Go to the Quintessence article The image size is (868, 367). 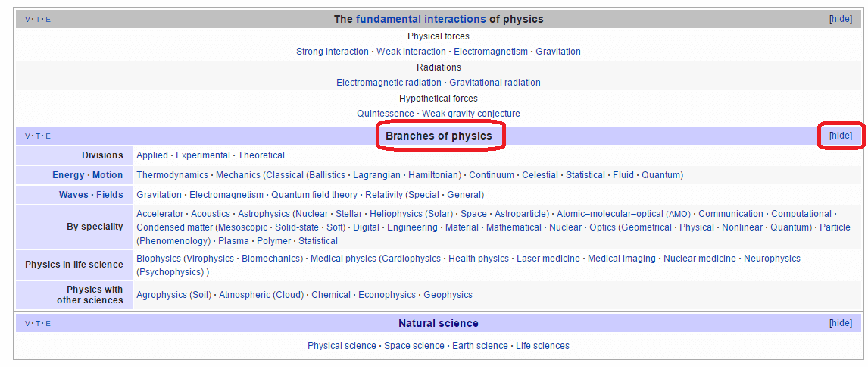click(x=386, y=114)
